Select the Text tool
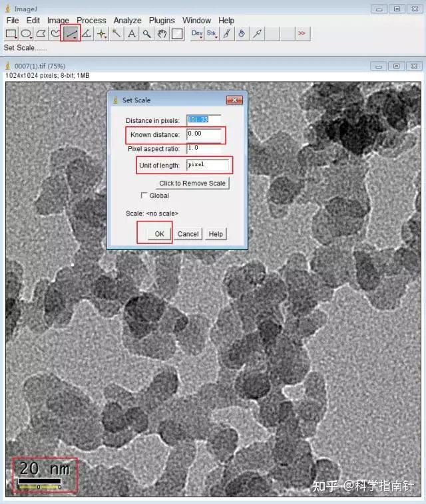Viewport: 426px width, 504px height. pyautogui.click(x=132, y=33)
